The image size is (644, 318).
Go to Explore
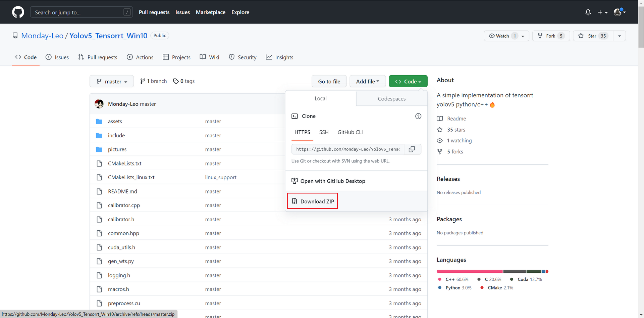pos(240,12)
